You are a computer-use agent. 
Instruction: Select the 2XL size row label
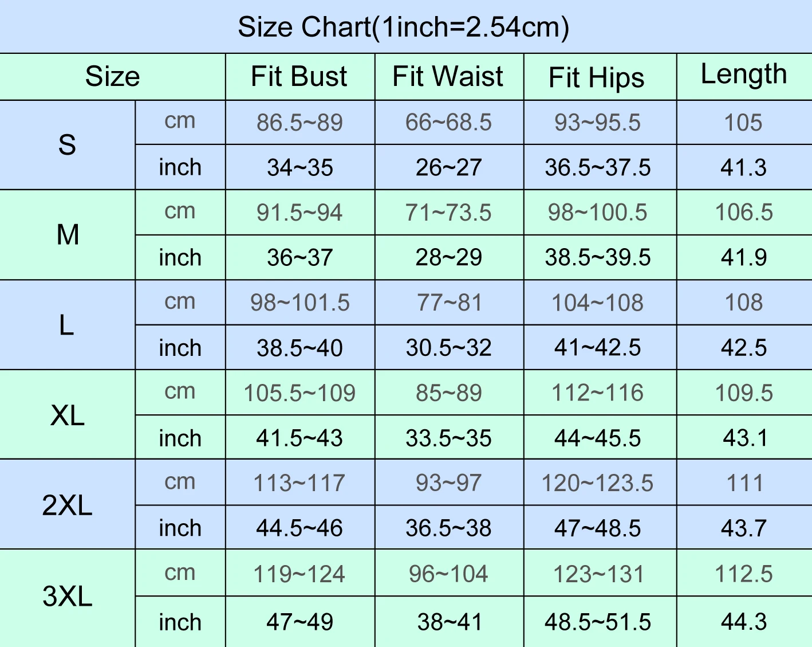pyautogui.click(x=67, y=505)
